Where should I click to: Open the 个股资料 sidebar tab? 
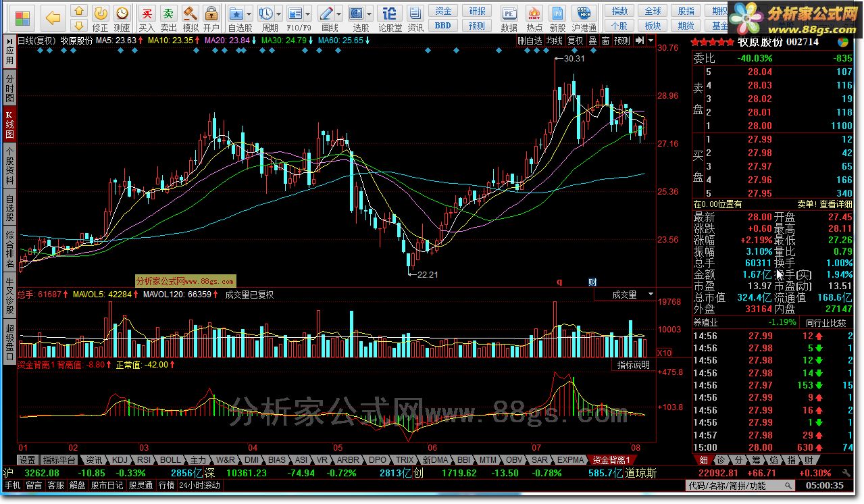coord(9,166)
